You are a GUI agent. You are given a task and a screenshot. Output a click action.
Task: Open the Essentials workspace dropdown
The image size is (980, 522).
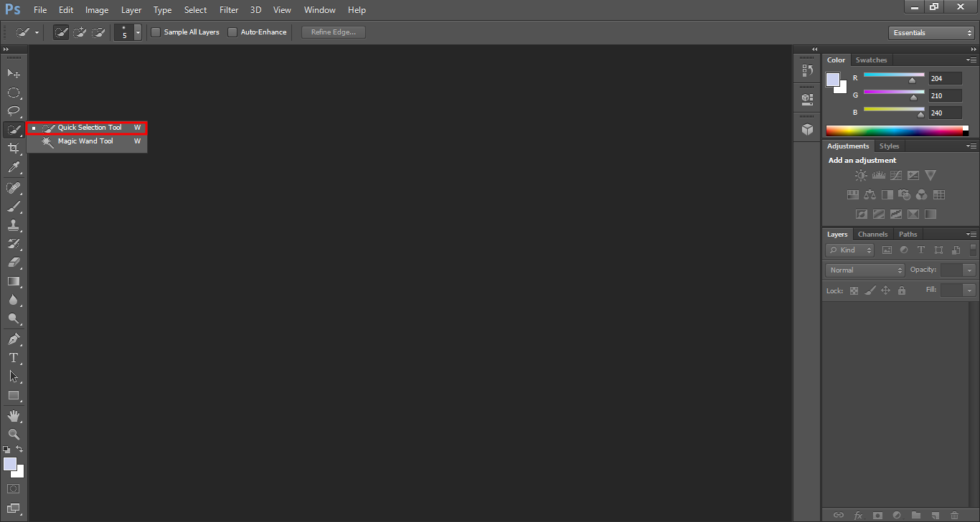pos(930,33)
